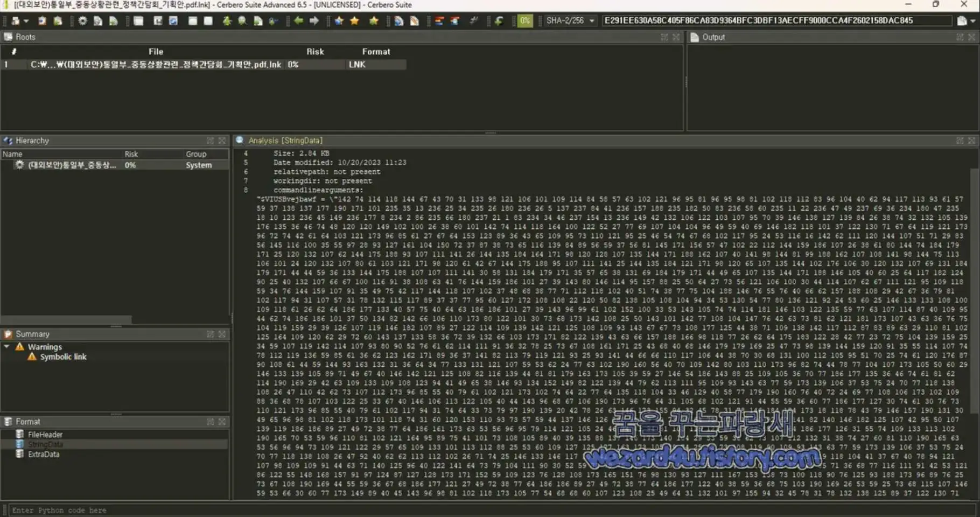
Task: Float the Output panel
Action: pos(960,37)
